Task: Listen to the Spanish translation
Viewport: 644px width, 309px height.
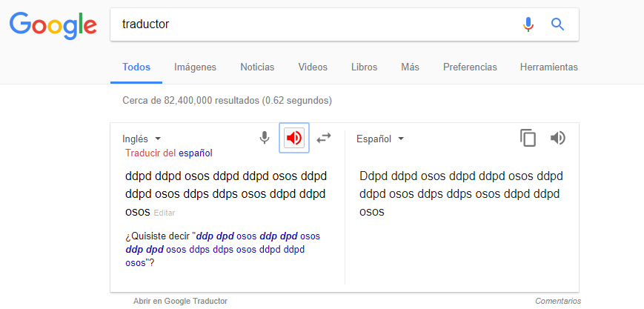Action: (x=558, y=138)
